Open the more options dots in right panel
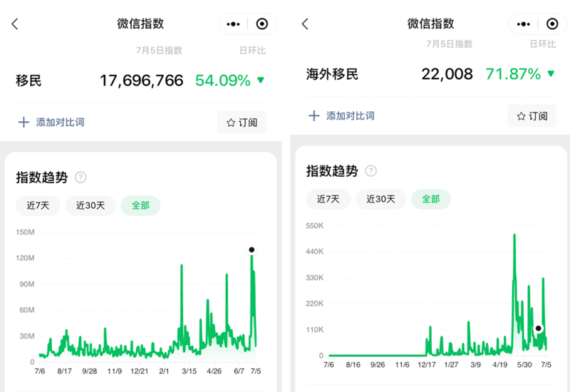This screenshot has width=570, height=392. pos(523,24)
